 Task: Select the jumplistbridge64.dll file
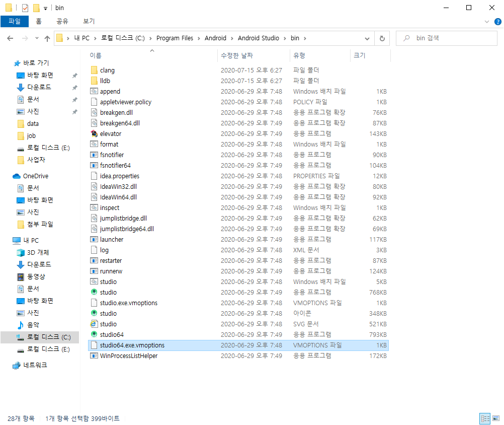click(238, 229)
